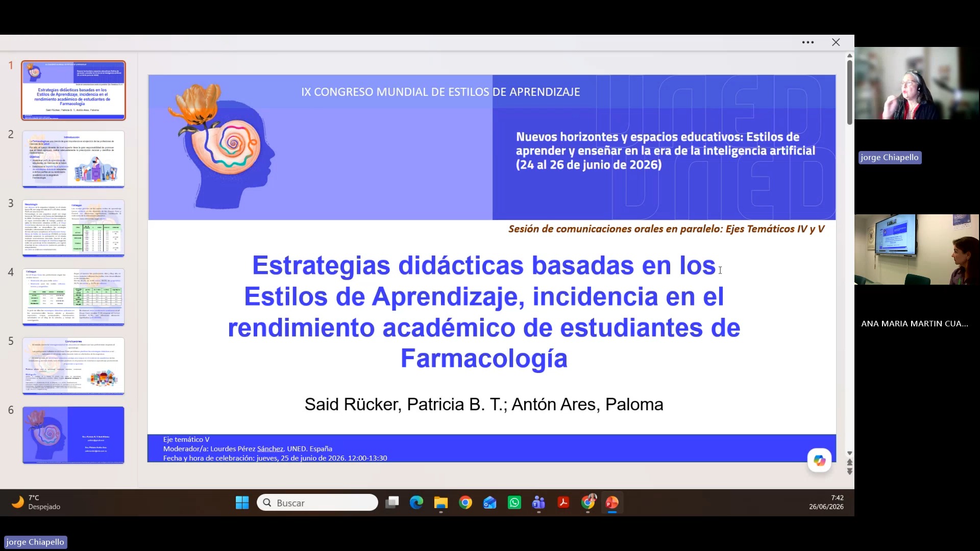Select the top participant video with jorge Chiapello label

(x=917, y=84)
